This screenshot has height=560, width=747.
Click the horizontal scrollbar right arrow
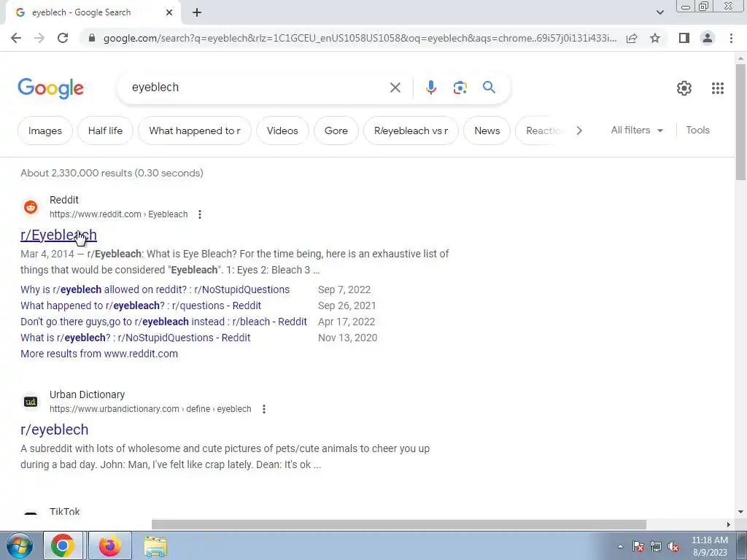point(729,525)
